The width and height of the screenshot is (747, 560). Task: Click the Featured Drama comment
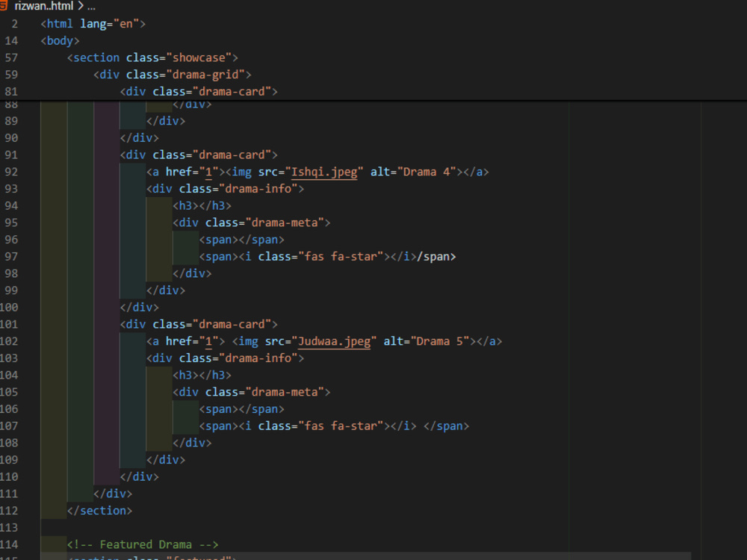(x=143, y=545)
